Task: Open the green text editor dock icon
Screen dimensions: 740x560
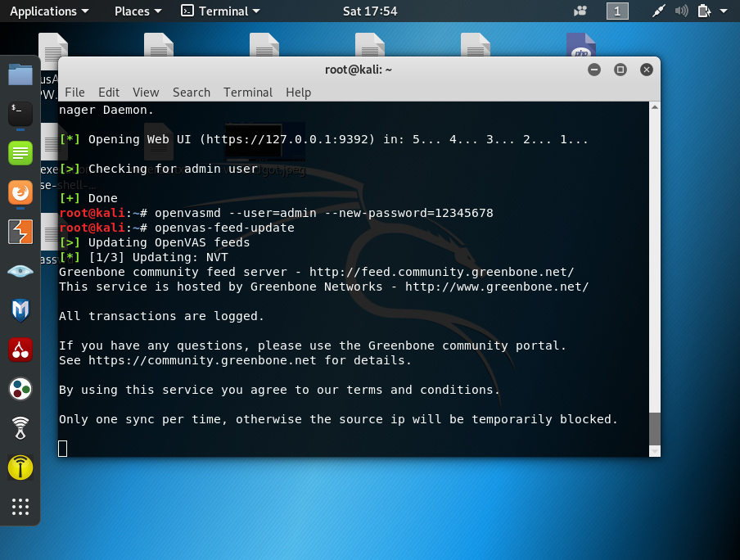Action: point(20,153)
